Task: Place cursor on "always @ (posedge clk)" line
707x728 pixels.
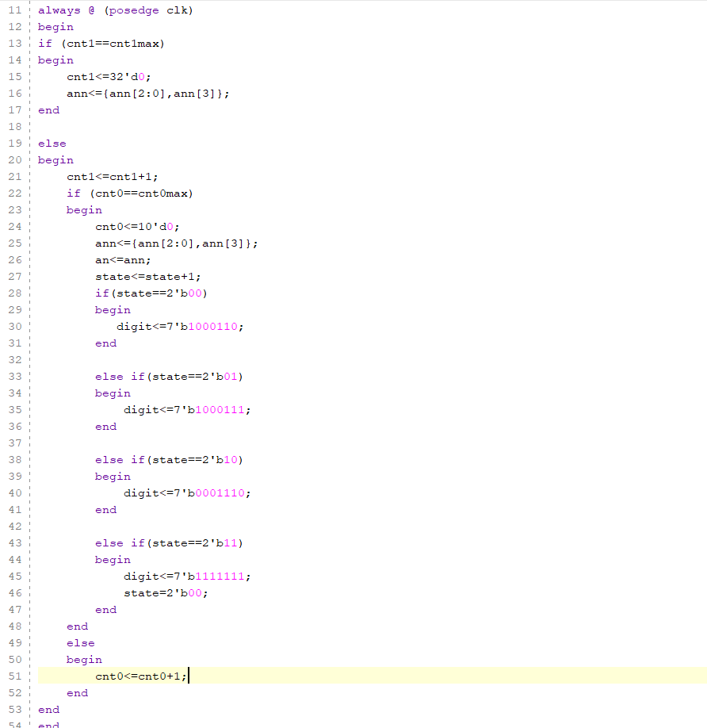Action: click(115, 10)
